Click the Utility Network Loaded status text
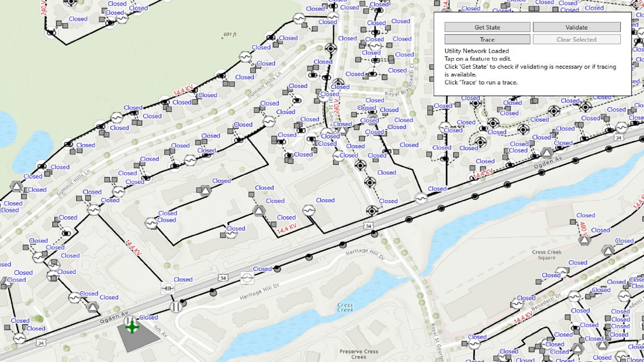Viewport: 644px width, 362px height. coord(476,51)
